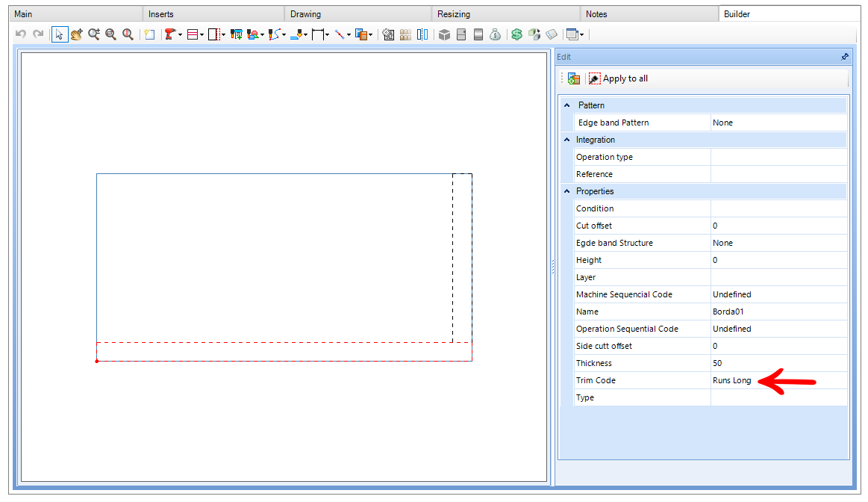
Task: Click the tool list with green plus icon
Action: [237, 34]
